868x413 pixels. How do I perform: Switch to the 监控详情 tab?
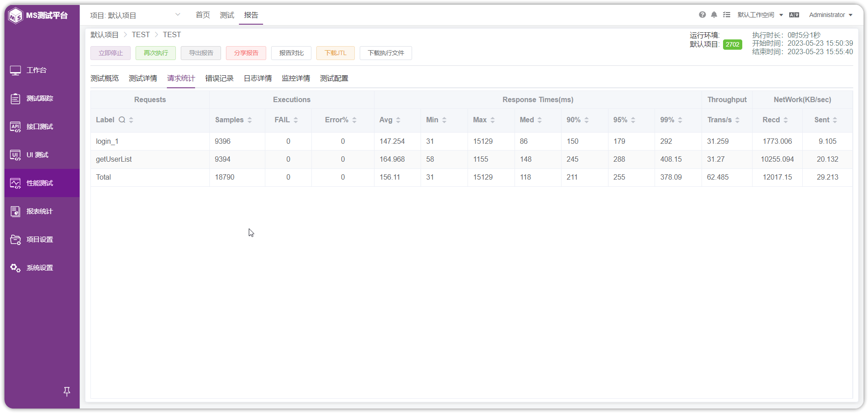click(296, 78)
